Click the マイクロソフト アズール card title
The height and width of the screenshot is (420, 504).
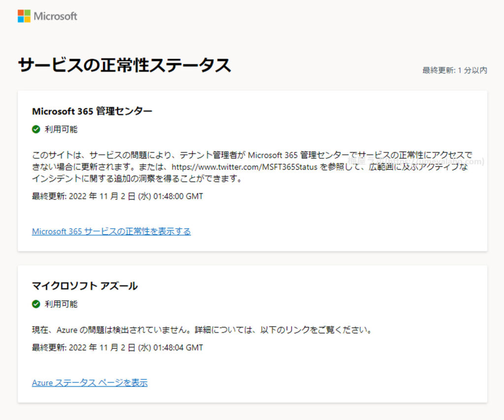(x=85, y=286)
